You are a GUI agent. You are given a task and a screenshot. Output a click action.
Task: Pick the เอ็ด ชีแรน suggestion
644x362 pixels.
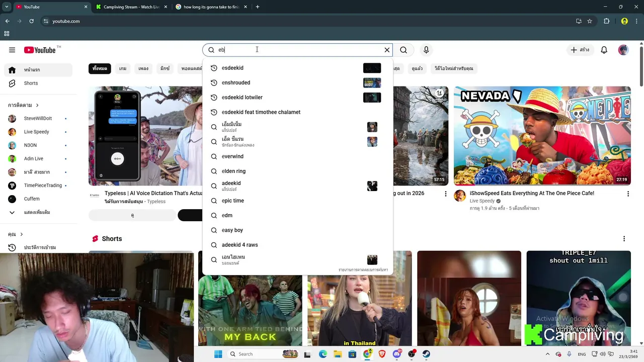(297, 142)
